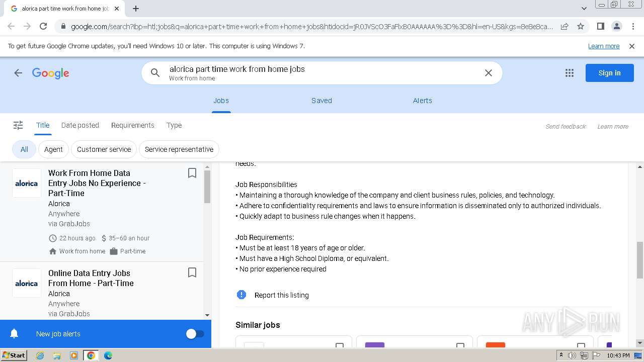Open the share page icon in address bar

coord(565,26)
